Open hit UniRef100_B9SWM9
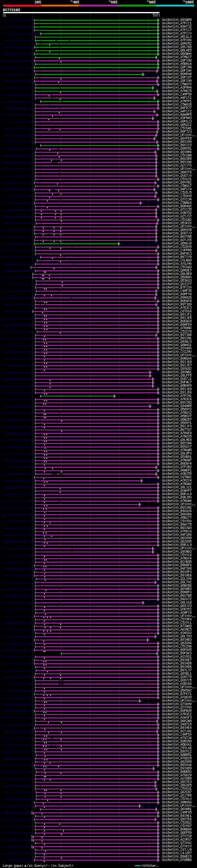This screenshot has height=868, width=197. pyautogui.click(x=177, y=20)
